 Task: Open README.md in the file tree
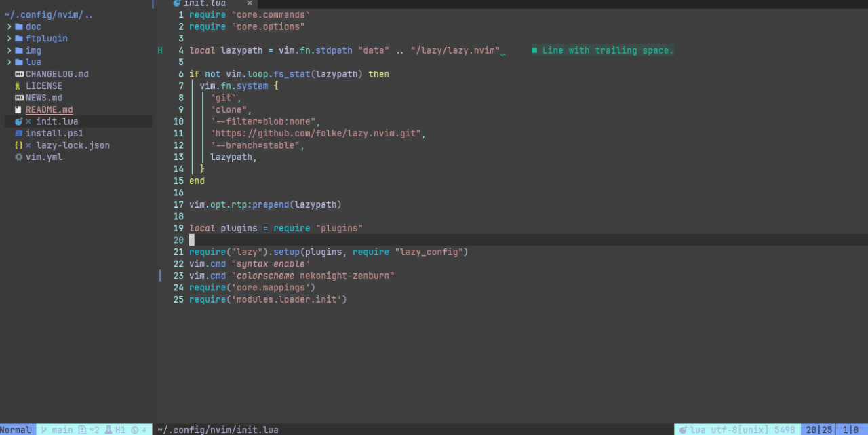[x=50, y=110]
